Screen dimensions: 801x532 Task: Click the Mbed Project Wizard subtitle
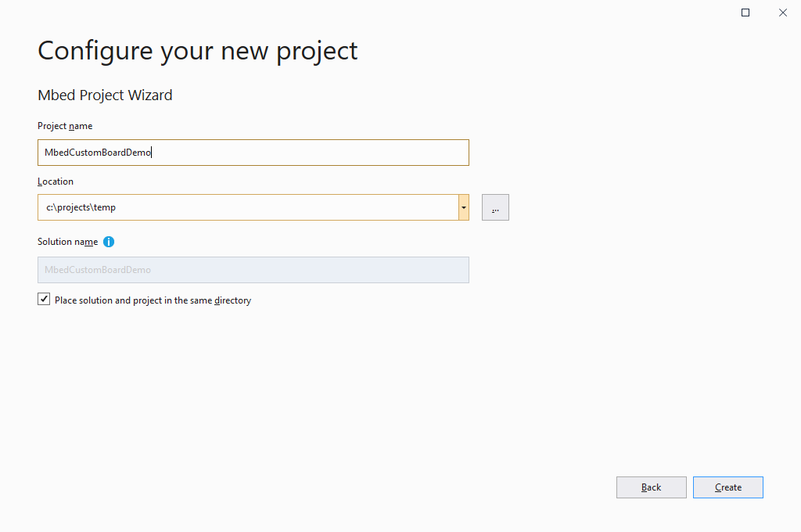coord(105,95)
